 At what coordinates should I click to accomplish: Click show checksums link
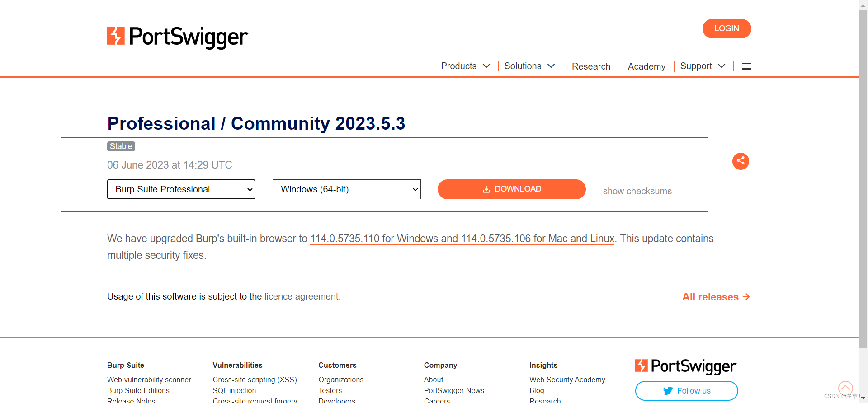tap(637, 191)
